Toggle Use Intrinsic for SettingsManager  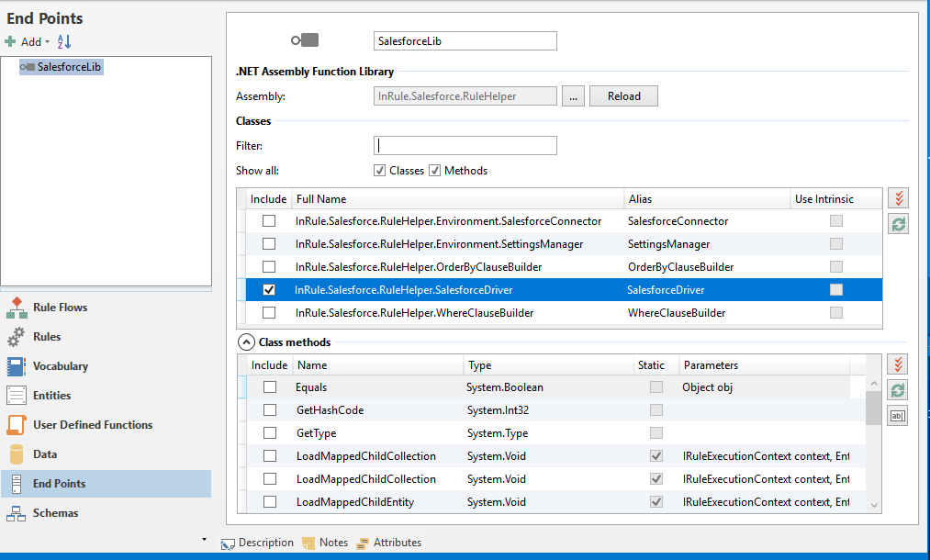[836, 244]
